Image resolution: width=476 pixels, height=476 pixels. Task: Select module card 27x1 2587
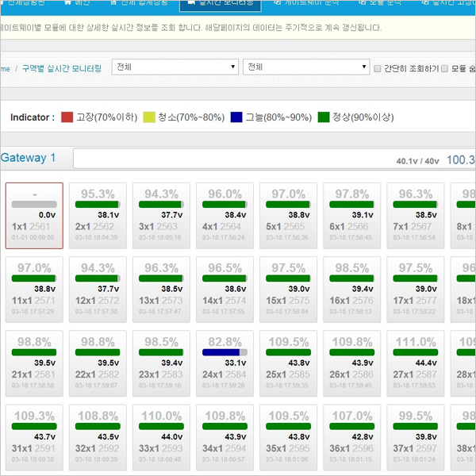point(415,363)
